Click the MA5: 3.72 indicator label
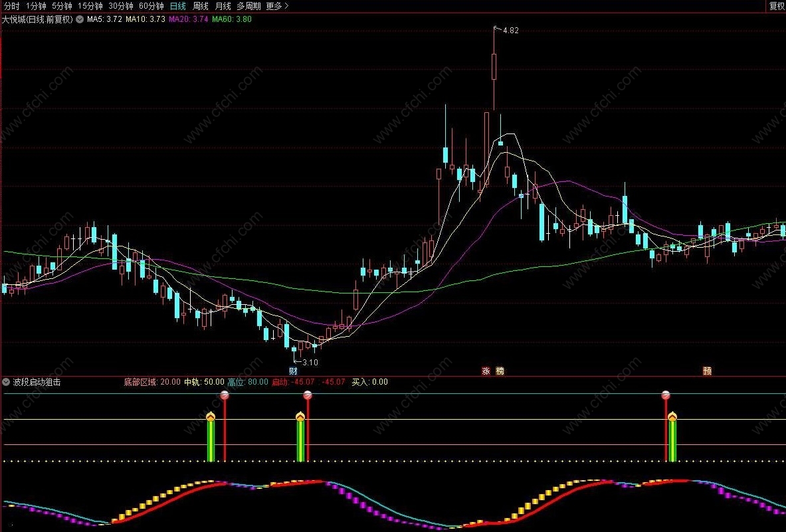Image resolution: width=786 pixels, height=532 pixels. point(104,19)
